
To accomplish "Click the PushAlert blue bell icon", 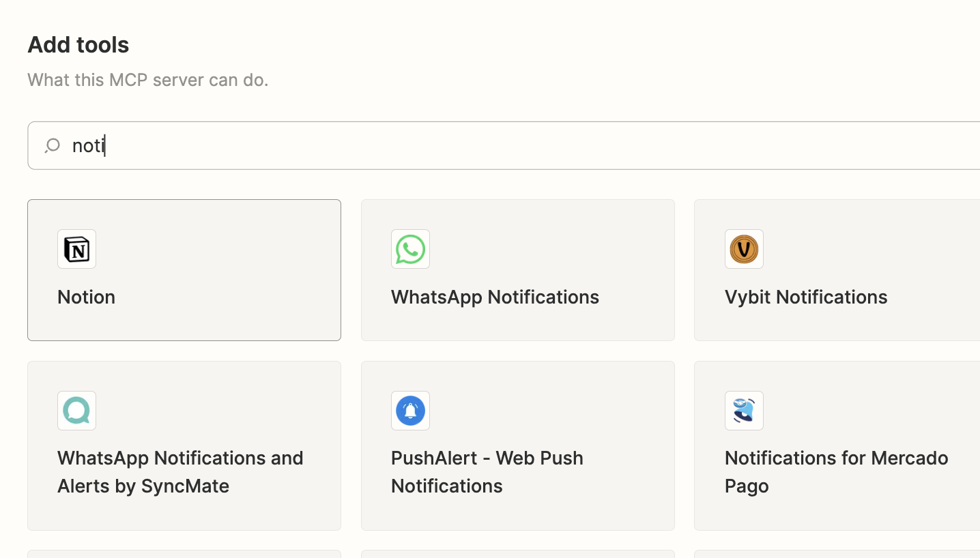I will [x=410, y=411].
